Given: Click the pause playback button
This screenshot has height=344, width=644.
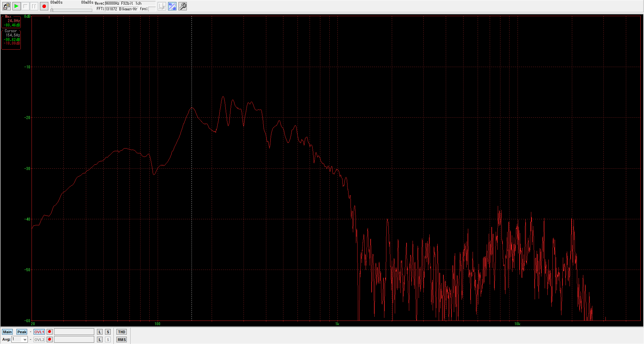Looking at the screenshot, I should pyautogui.click(x=34, y=6).
